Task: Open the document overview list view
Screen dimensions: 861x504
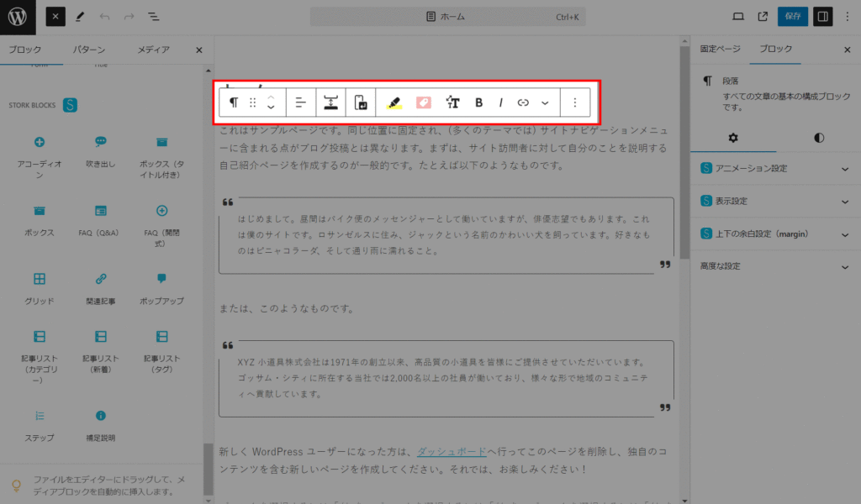Action: pyautogui.click(x=154, y=17)
